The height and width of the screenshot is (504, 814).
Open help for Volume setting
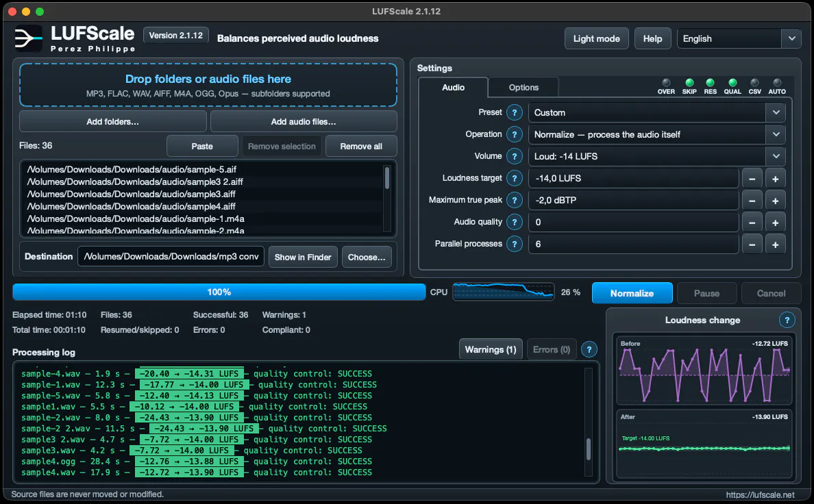(514, 156)
